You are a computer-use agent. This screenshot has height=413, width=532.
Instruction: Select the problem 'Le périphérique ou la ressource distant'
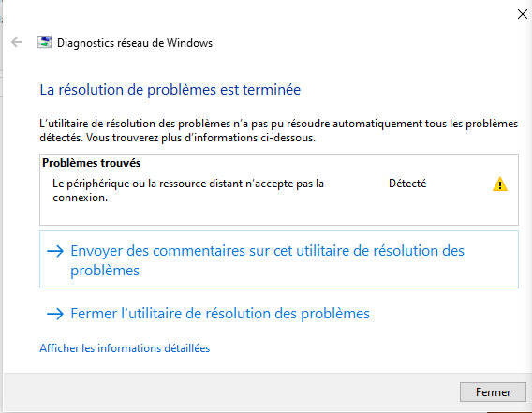188,190
